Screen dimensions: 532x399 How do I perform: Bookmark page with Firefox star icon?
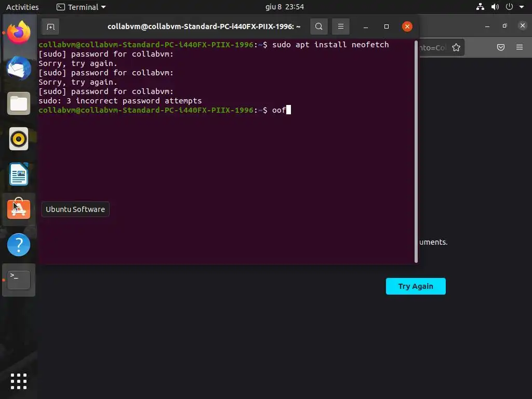pyautogui.click(x=456, y=47)
